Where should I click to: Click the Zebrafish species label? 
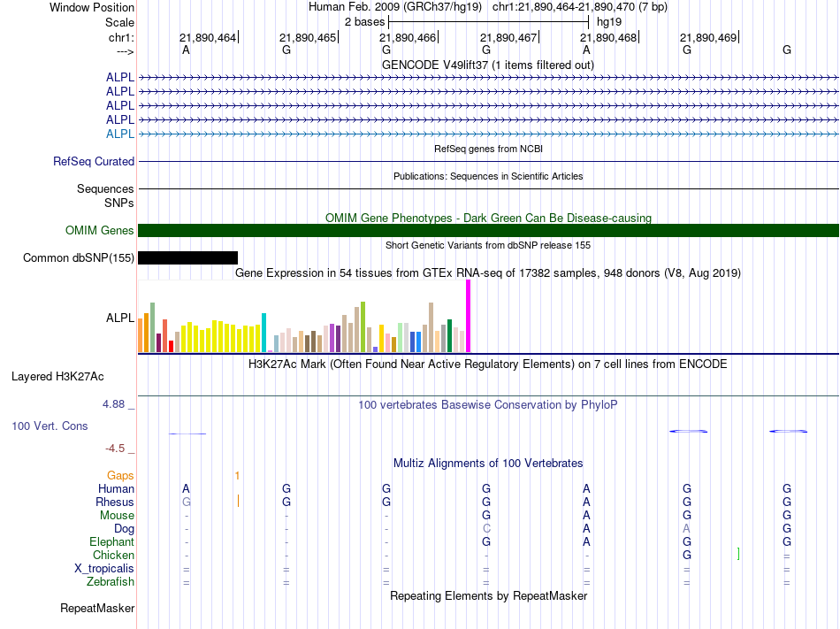pos(111,582)
